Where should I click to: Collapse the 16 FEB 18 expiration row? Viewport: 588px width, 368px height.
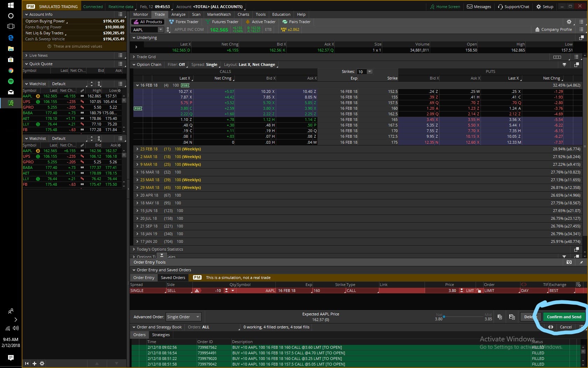click(x=138, y=85)
